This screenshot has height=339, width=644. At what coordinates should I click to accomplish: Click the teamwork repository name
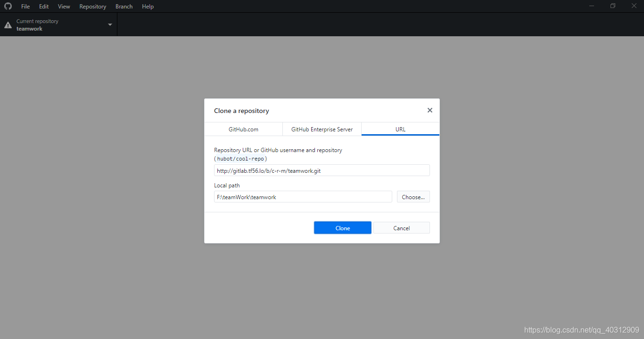click(29, 29)
